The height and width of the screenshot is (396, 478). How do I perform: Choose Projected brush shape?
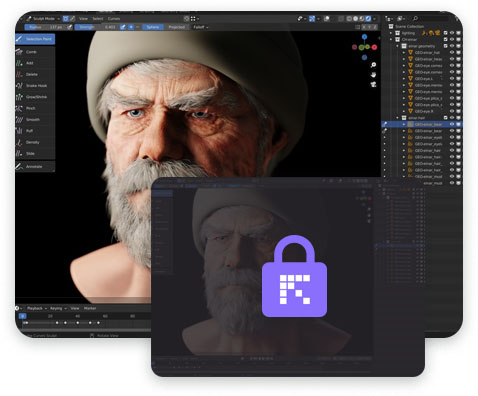176,27
